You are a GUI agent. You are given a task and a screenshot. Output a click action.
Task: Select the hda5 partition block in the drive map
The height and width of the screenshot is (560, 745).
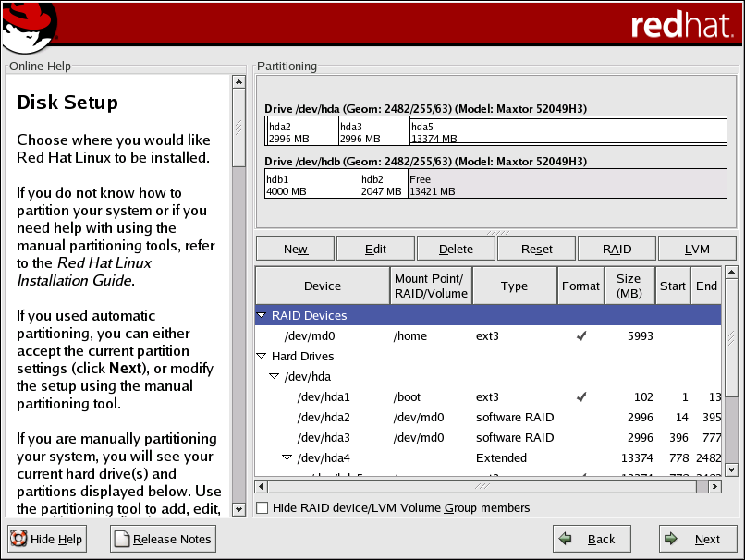(x=568, y=131)
